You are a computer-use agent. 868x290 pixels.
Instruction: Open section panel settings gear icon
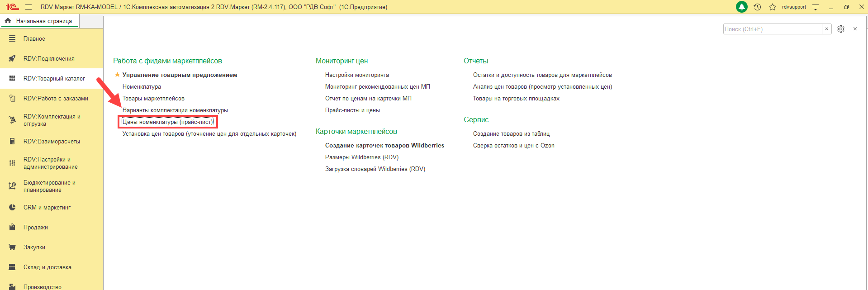[x=841, y=29]
